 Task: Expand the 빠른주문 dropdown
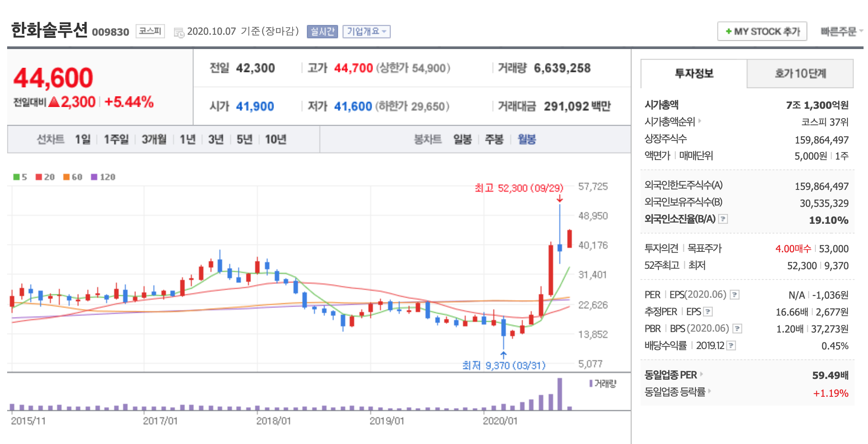pos(841,32)
